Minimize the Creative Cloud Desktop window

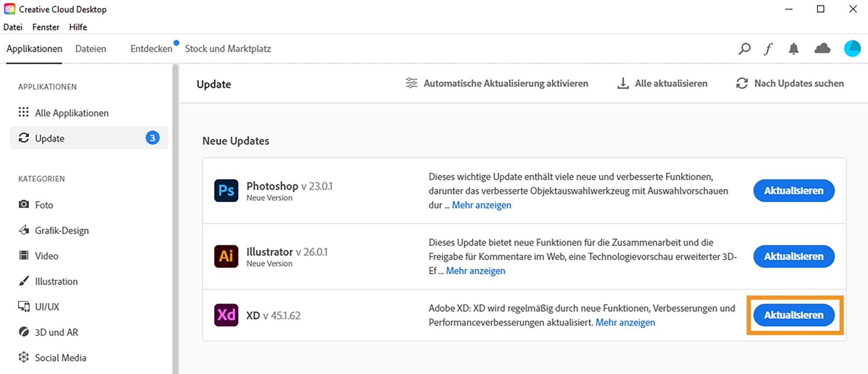pos(789,9)
